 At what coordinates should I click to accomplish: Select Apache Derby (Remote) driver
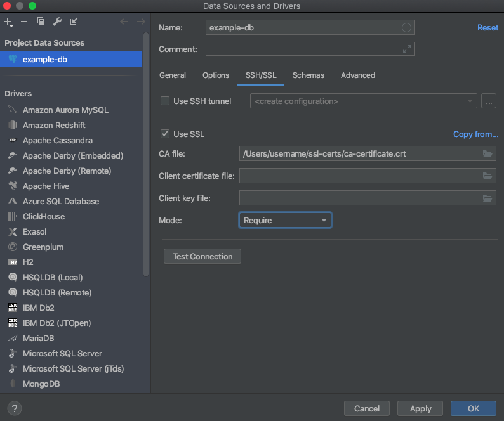tap(70, 171)
